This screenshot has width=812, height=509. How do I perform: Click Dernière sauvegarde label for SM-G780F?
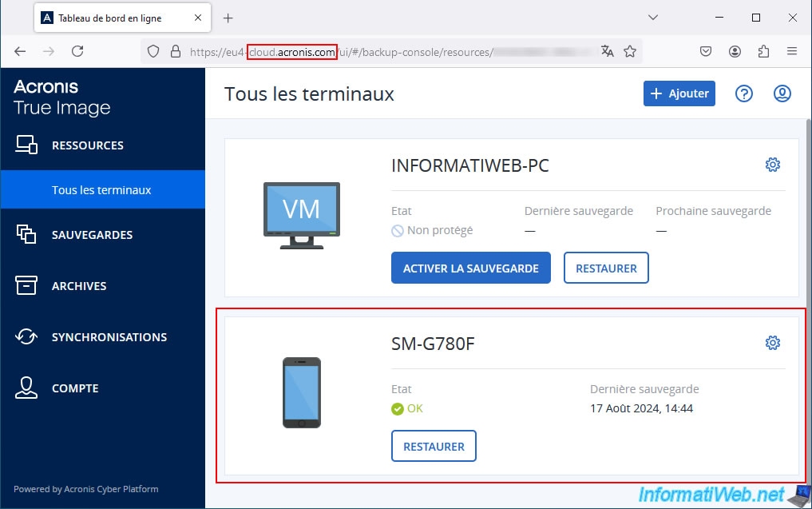[x=644, y=389]
